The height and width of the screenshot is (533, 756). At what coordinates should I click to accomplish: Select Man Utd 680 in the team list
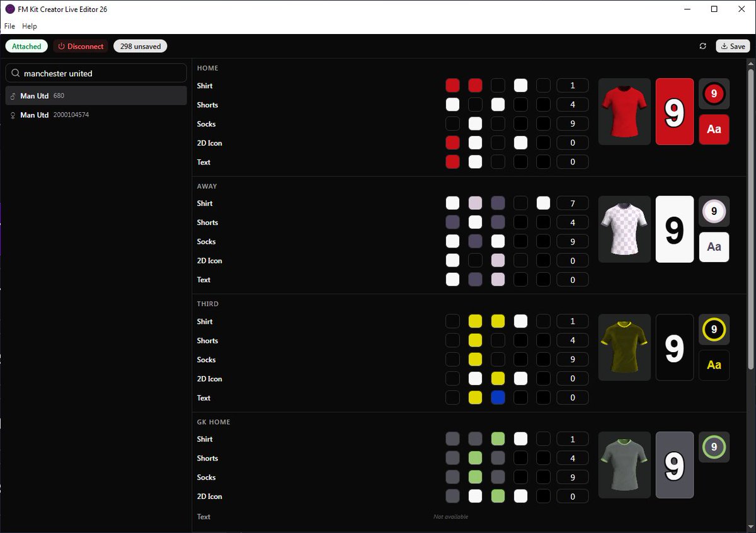(96, 96)
